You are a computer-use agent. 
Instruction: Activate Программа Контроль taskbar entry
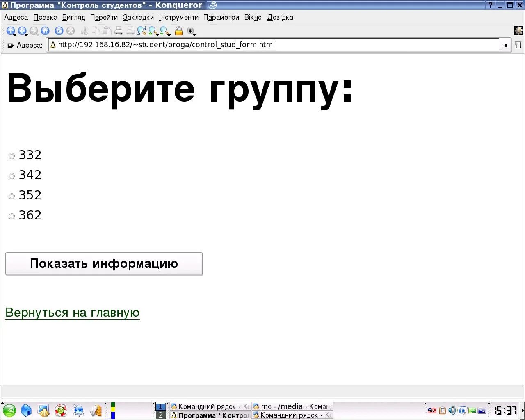210,415
